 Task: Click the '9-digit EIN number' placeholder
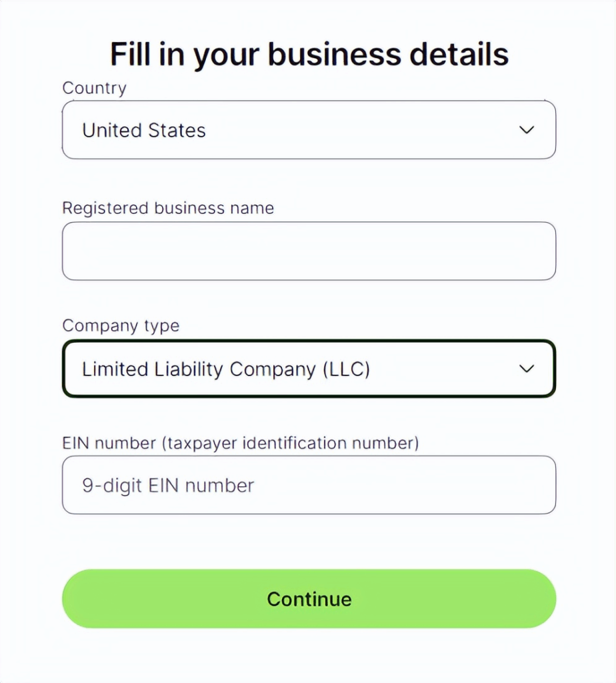point(168,486)
